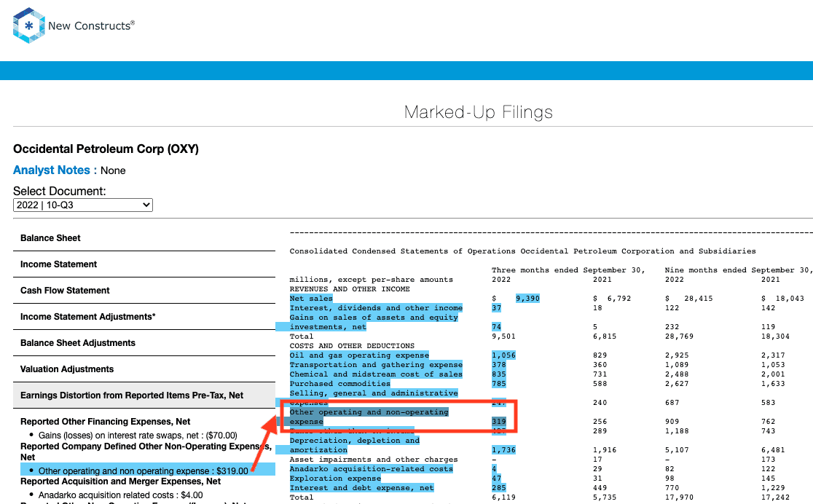Click 'Asset impairments and other charges' line

[374, 460]
